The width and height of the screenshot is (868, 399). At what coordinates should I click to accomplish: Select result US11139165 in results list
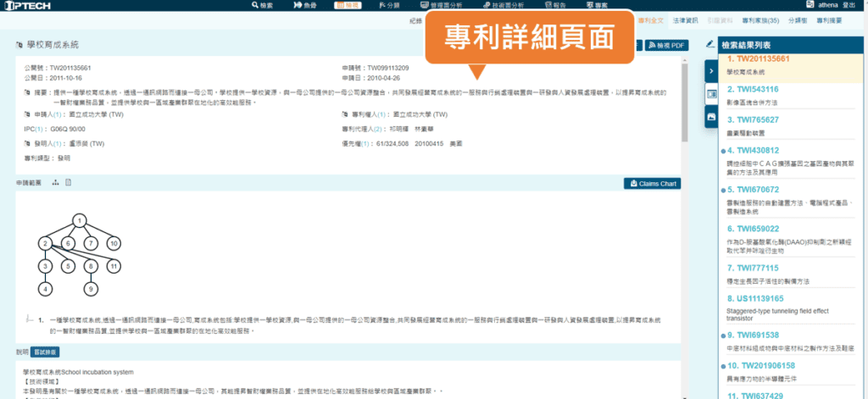tap(760, 298)
